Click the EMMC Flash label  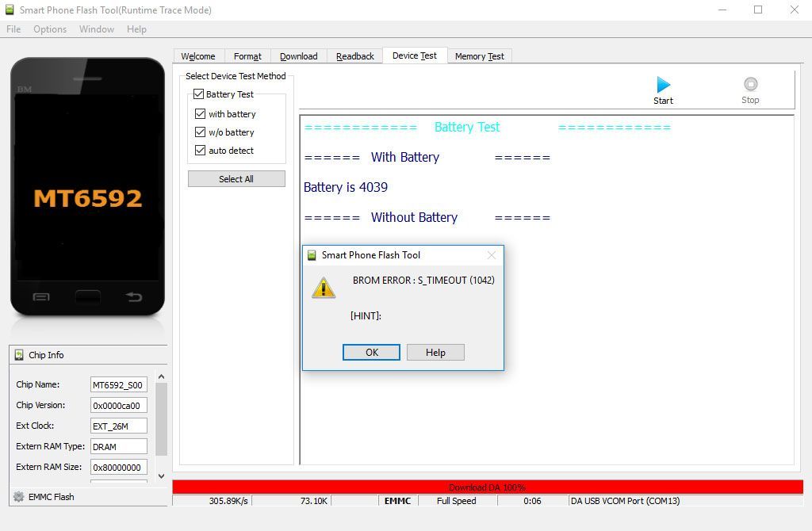point(52,497)
